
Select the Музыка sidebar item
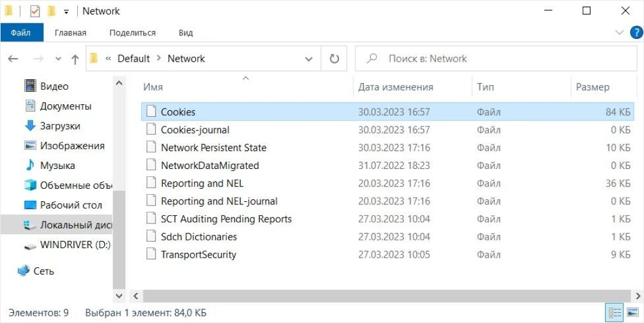(x=57, y=165)
